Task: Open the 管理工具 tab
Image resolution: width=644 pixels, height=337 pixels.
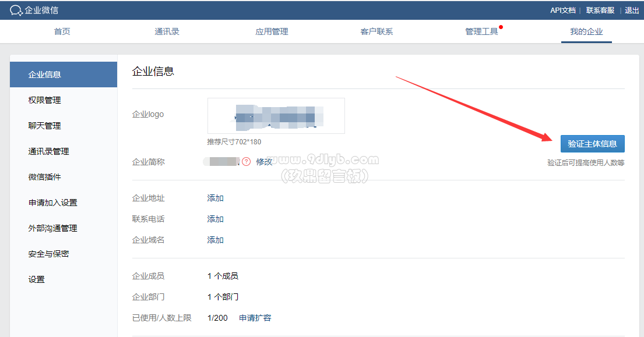Action: click(x=481, y=31)
